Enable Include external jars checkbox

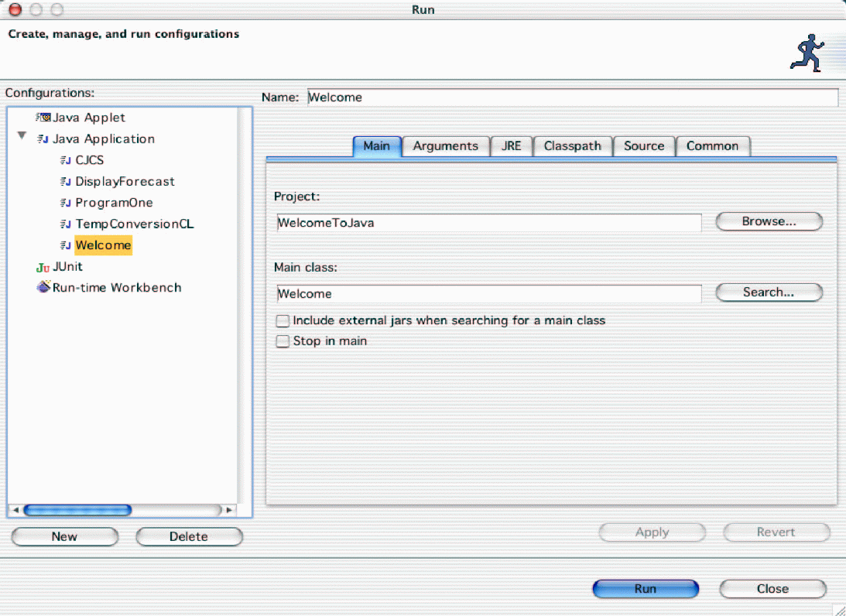283,321
